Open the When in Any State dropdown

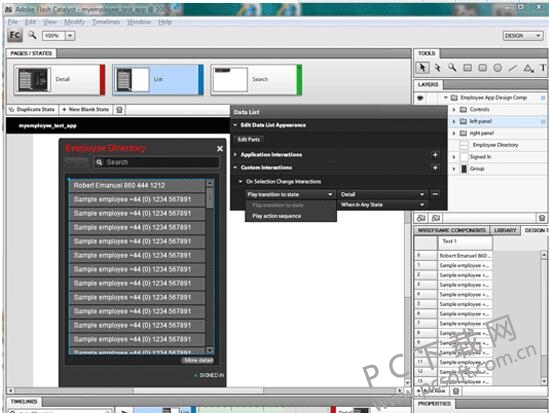[383, 205]
